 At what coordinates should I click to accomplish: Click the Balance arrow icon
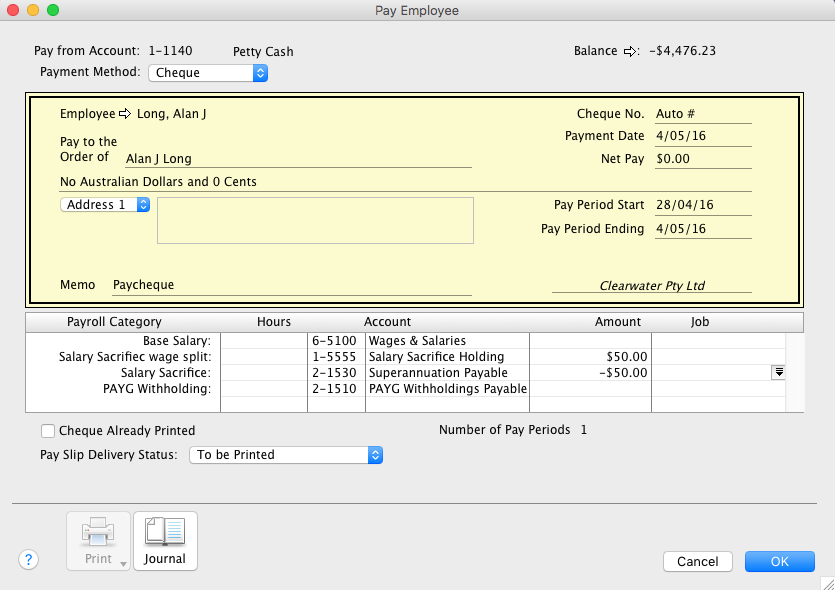630,51
